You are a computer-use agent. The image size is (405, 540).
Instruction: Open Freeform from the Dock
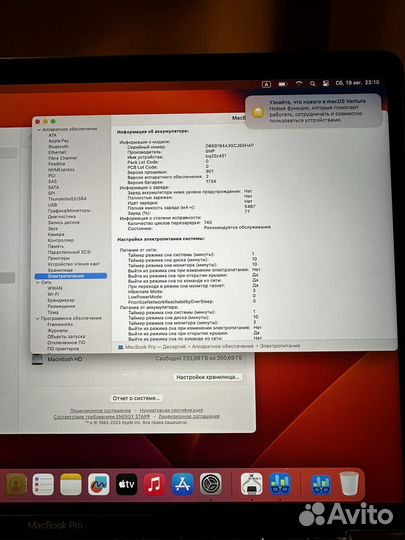(98, 484)
